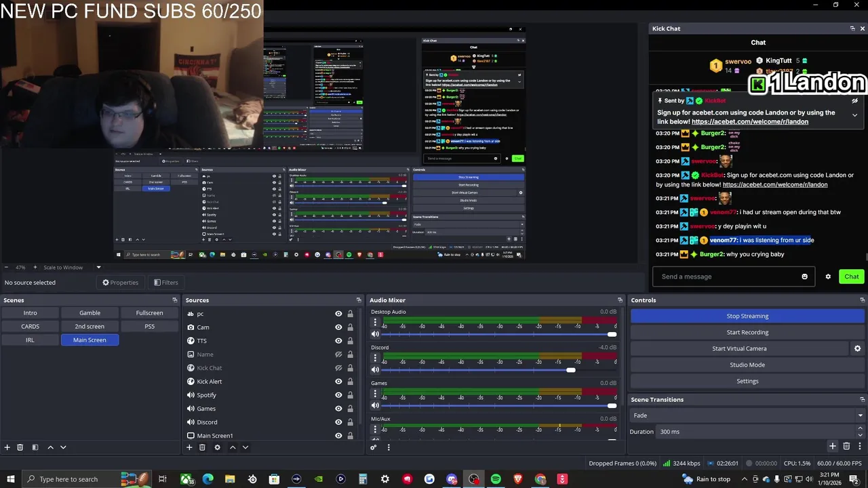Switch to 2nd screen scene
Viewport: 868px width, 488px height.
click(90, 327)
